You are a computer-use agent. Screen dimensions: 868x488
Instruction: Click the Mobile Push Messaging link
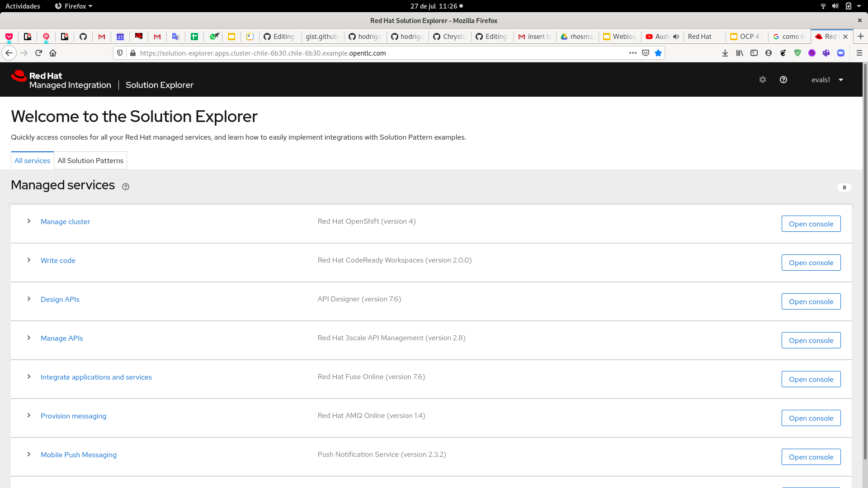(79, 455)
